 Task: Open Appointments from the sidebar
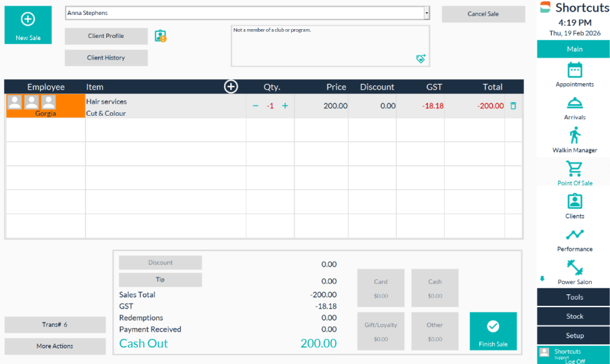(x=575, y=70)
